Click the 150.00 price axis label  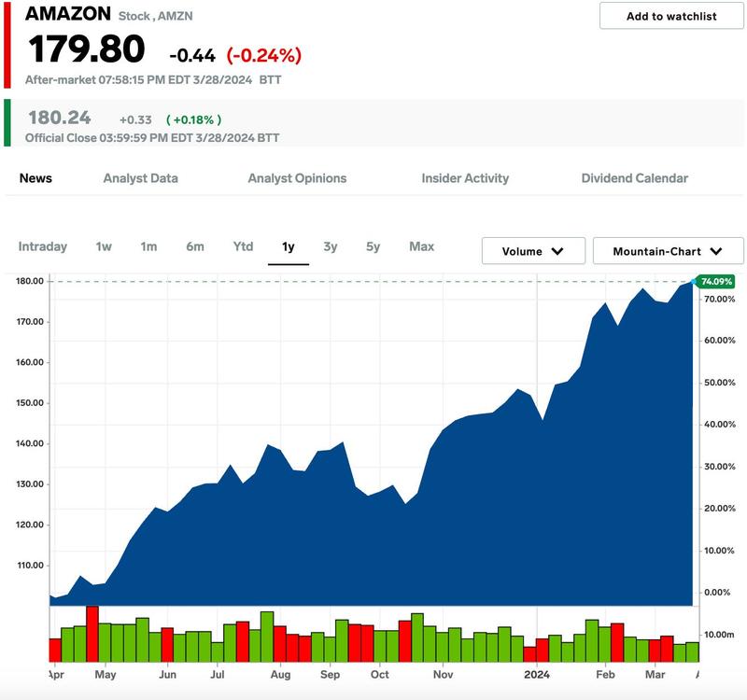click(30, 403)
